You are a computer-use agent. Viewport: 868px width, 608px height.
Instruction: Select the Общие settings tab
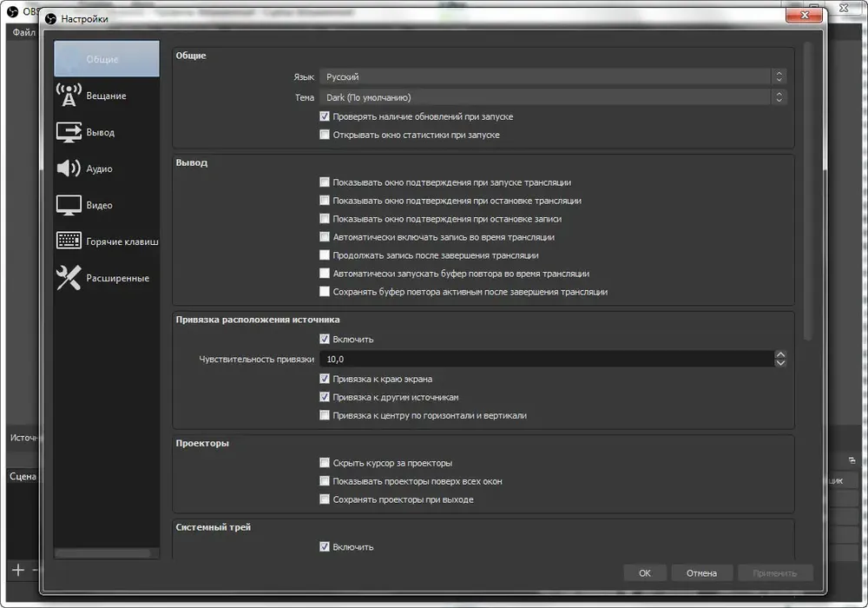(x=106, y=59)
